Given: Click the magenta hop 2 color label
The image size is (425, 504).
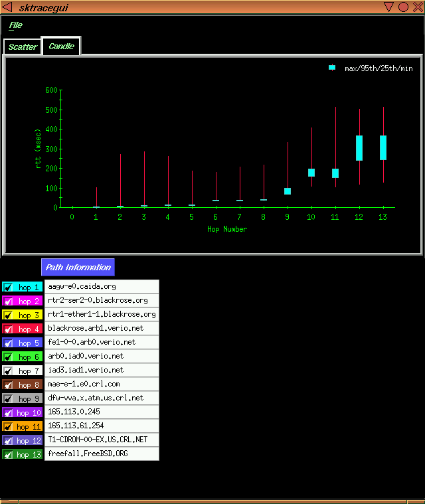Looking at the screenshot, I should tap(29, 301).
